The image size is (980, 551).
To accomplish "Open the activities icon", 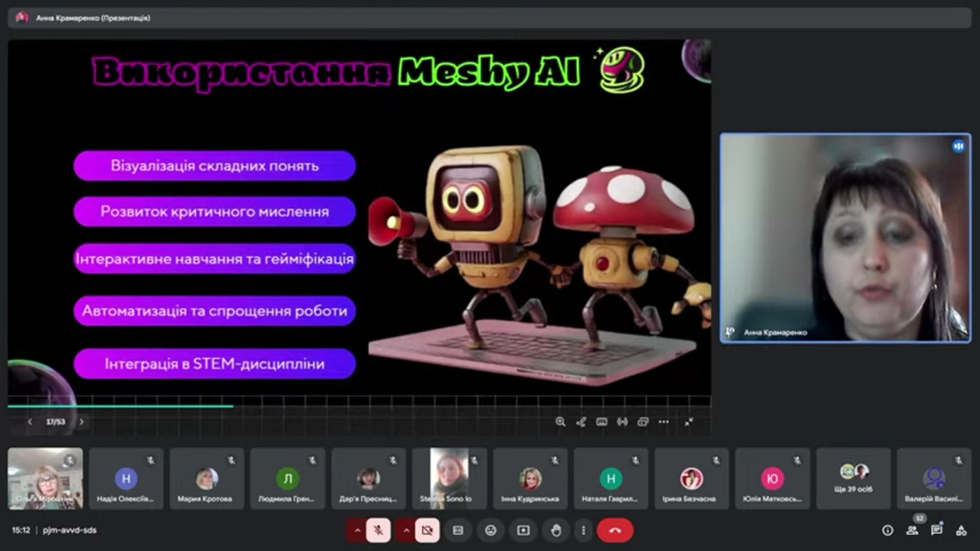I will [961, 530].
